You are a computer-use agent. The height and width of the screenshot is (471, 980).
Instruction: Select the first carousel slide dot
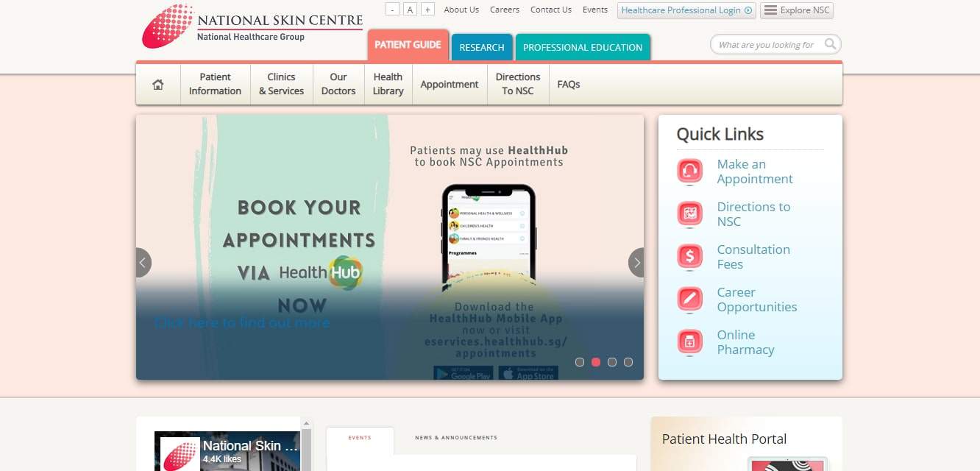tap(580, 362)
